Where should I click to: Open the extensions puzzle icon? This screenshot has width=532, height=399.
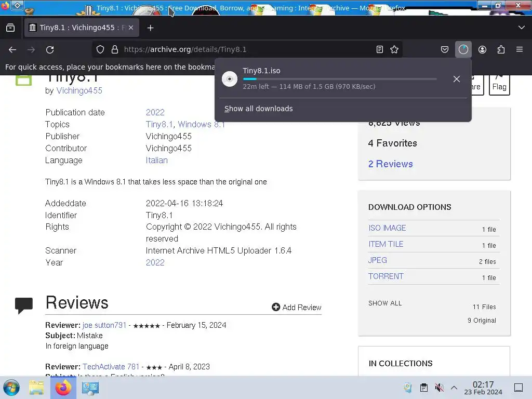pos(501,49)
